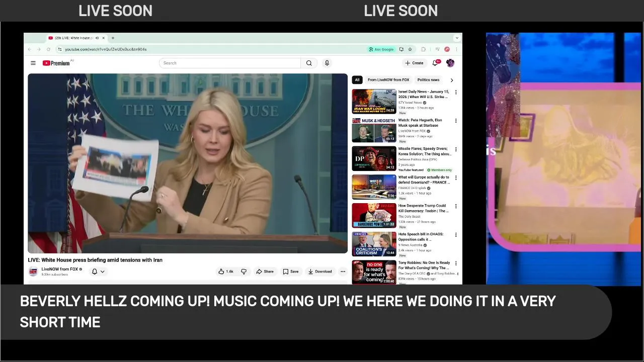The width and height of the screenshot is (644, 362).
Task: Open the LiveNOW from FOX channel avatar
Action: [33, 271]
